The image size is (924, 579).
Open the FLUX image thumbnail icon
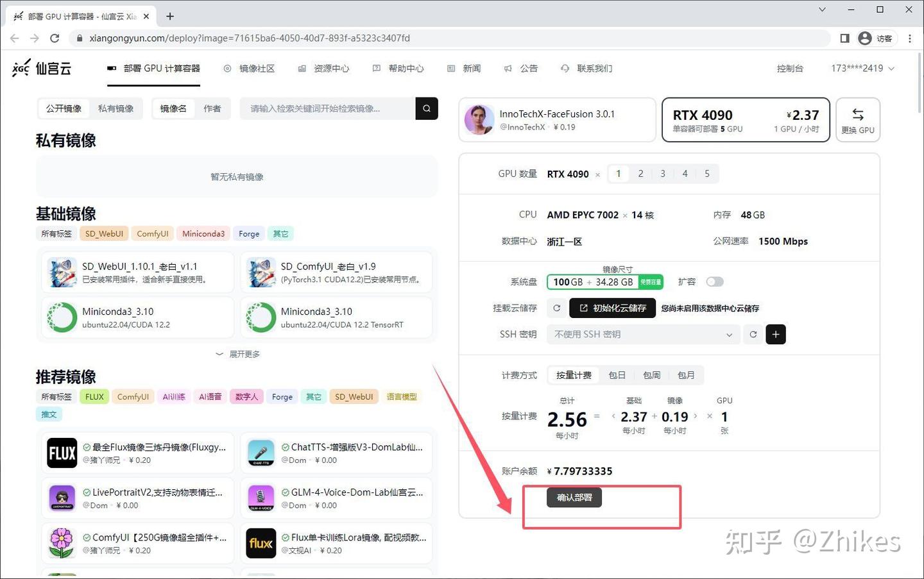[x=62, y=453]
